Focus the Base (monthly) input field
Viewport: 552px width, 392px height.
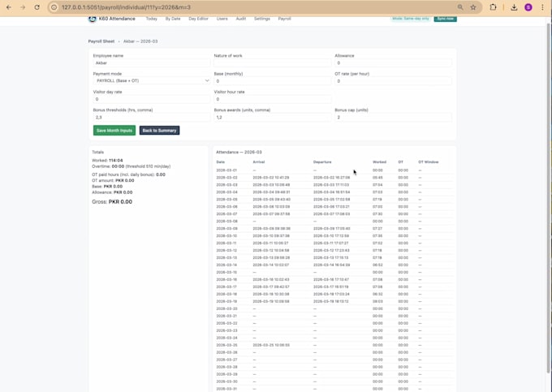point(273,81)
